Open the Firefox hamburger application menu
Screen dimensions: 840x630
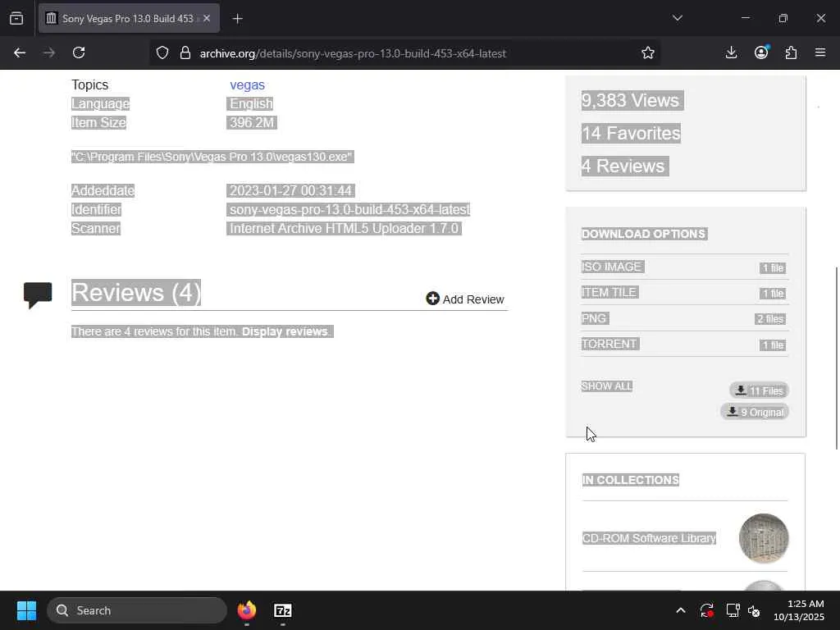(x=820, y=52)
